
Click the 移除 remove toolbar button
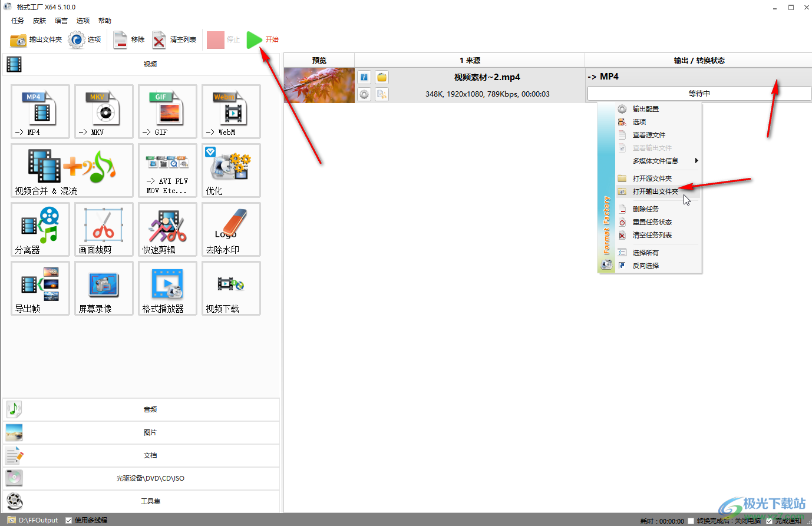point(128,39)
